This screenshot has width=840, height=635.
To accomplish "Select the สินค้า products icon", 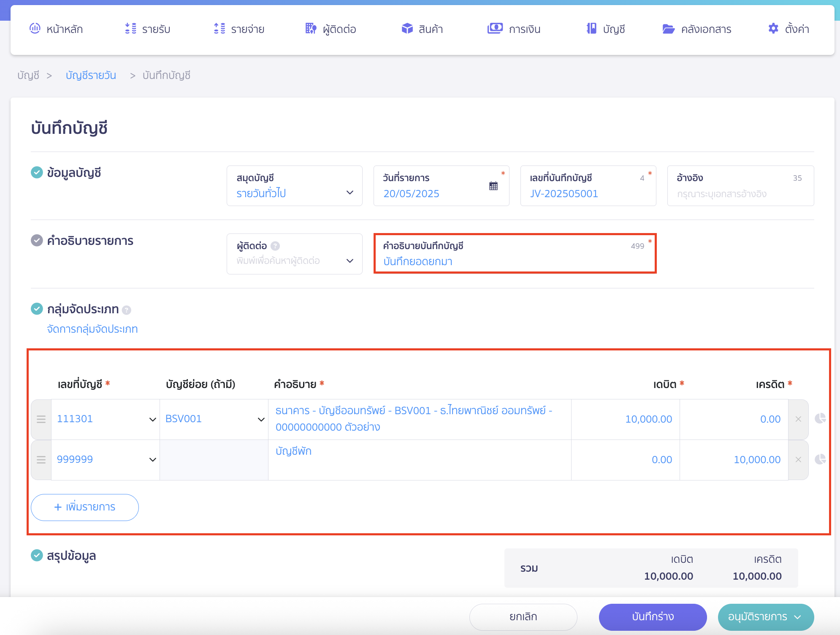I will 406,29.
